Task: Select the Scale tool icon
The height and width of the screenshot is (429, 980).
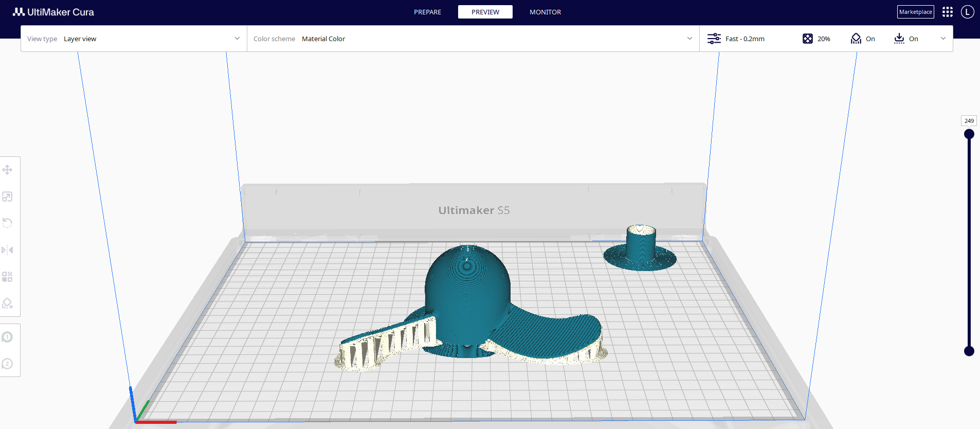Action: coord(7,196)
